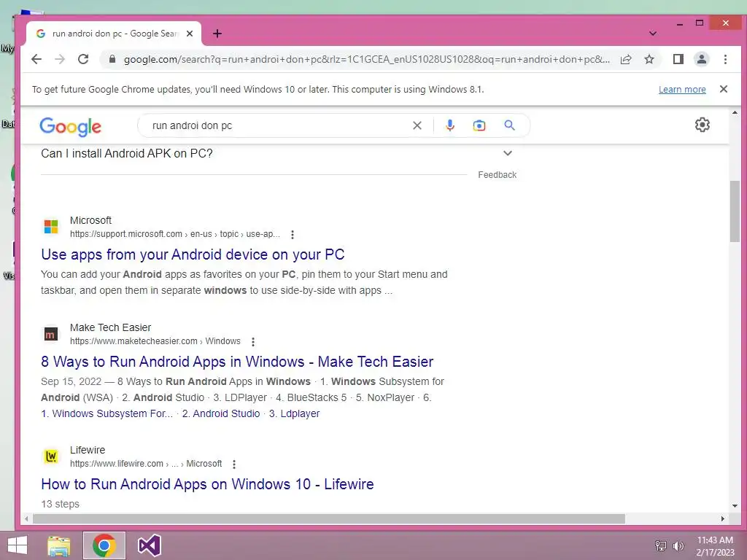Click the scroll down arrow
Image resolution: width=747 pixels, height=560 pixels.
click(x=735, y=506)
